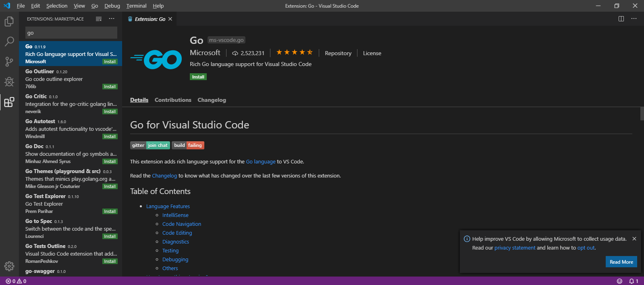
Task: Open the Explorer view in activity bar
Action: pyautogui.click(x=9, y=21)
